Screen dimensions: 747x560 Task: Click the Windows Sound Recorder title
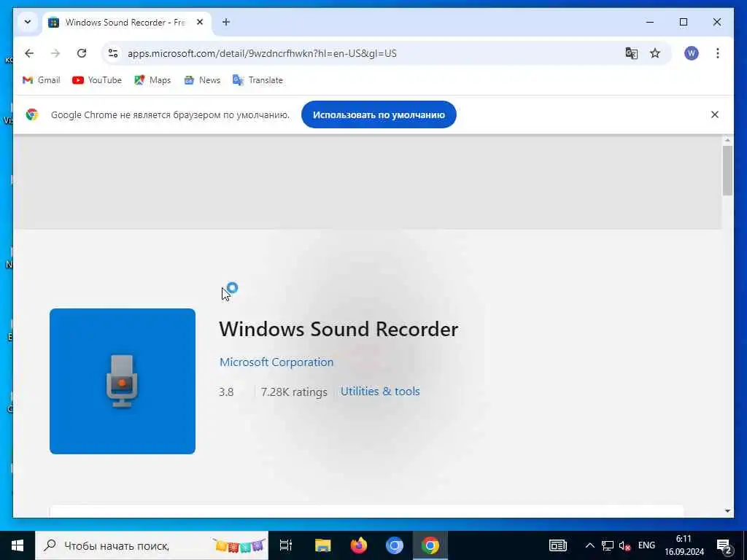click(x=338, y=329)
